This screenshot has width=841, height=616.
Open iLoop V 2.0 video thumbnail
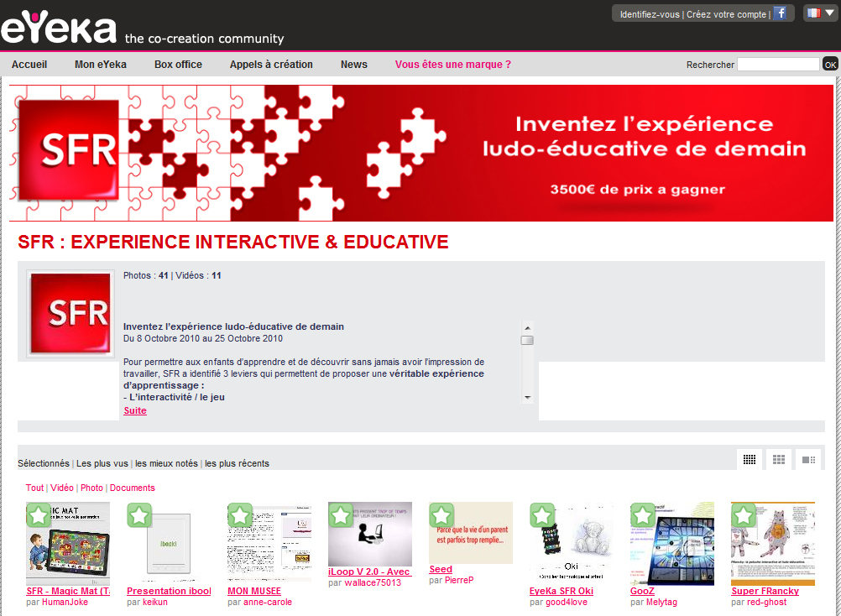click(x=370, y=534)
